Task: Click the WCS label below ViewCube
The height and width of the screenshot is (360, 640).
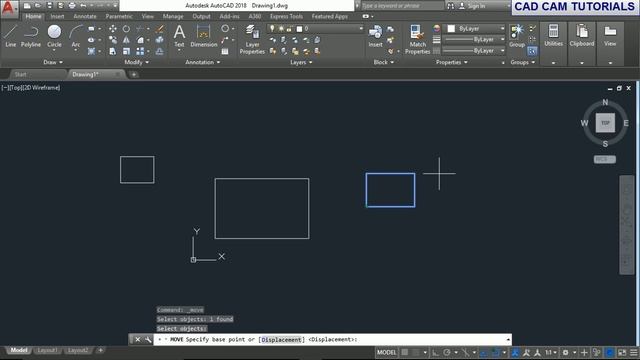Action: [x=604, y=159]
